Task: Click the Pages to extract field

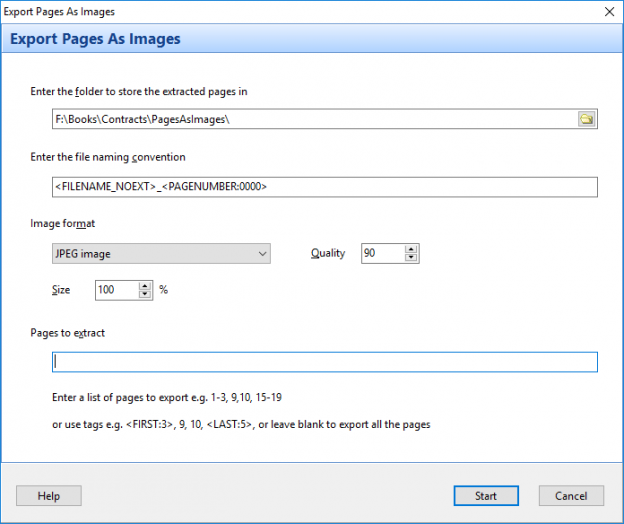Action: 325,362
